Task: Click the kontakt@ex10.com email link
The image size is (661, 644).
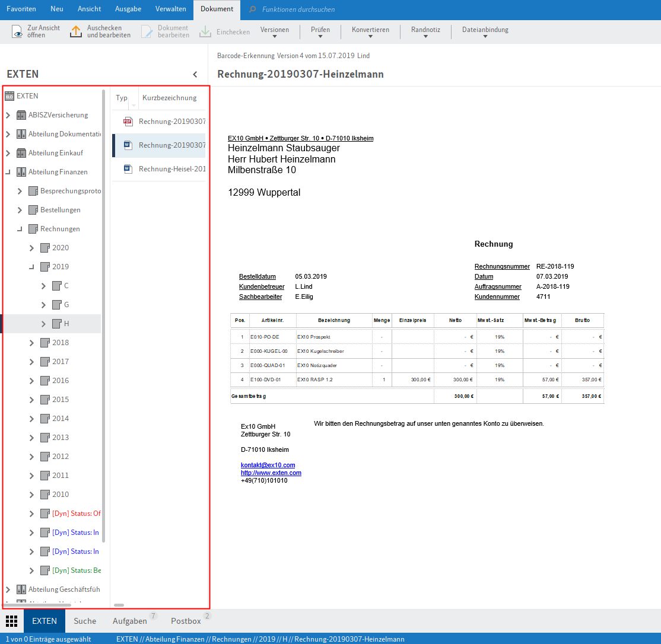Action: pyautogui.click(x=268, y=465)
